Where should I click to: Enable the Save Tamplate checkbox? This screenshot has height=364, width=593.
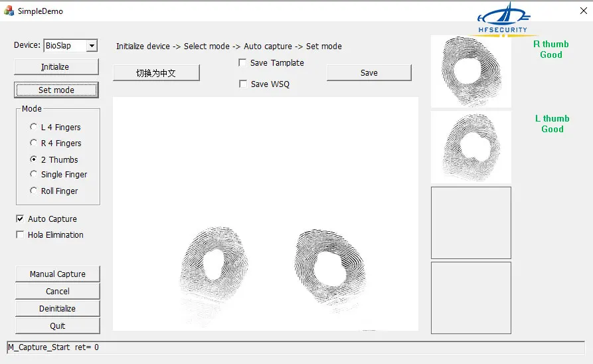click(242, 62)
